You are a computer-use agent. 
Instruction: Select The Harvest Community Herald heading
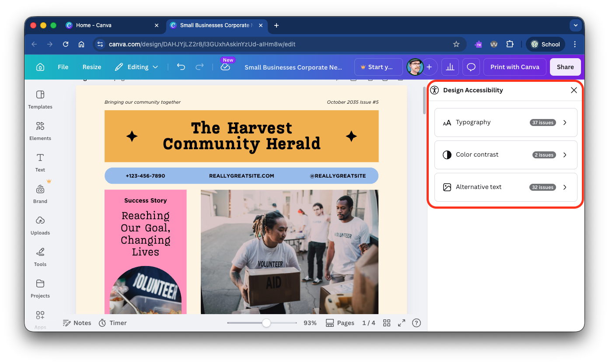(x=241, y=136)
